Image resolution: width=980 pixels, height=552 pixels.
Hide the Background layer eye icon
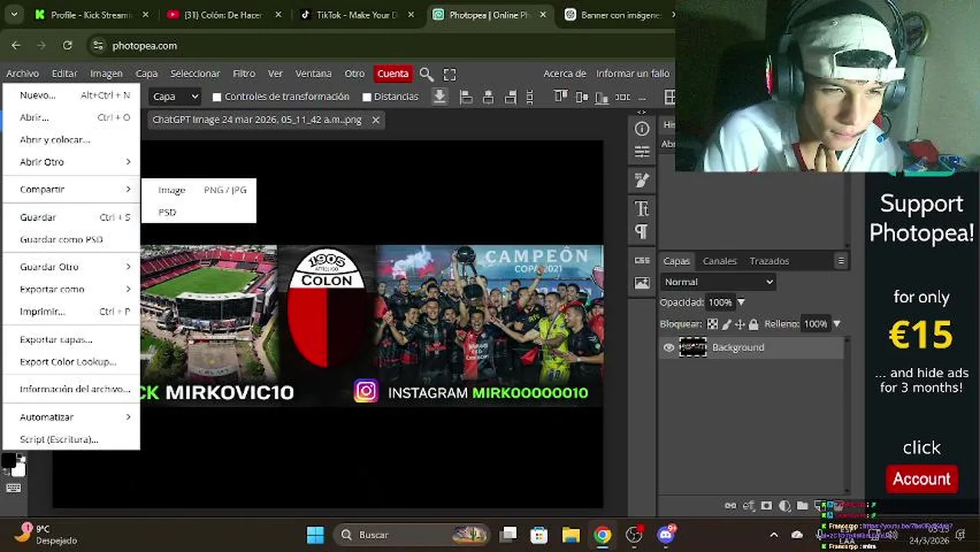tap(669, 348)
